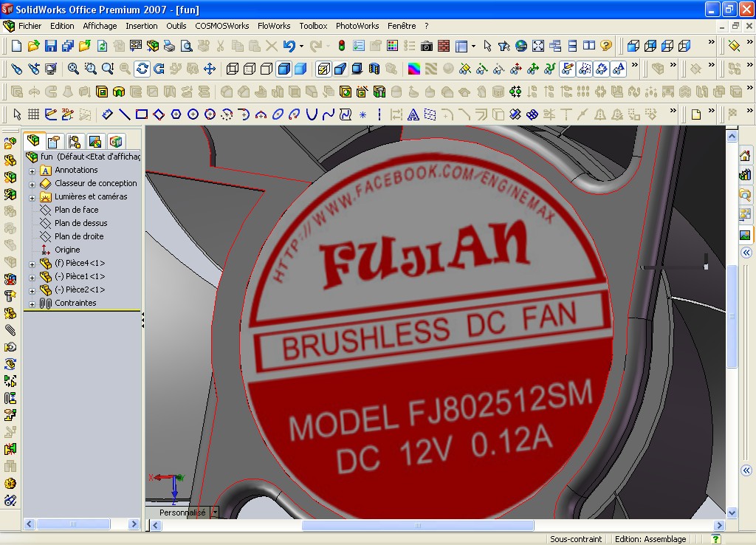Select the Pan four-arrow tool
The width and height of the screenshot is (756, 545).
[210, 69]
